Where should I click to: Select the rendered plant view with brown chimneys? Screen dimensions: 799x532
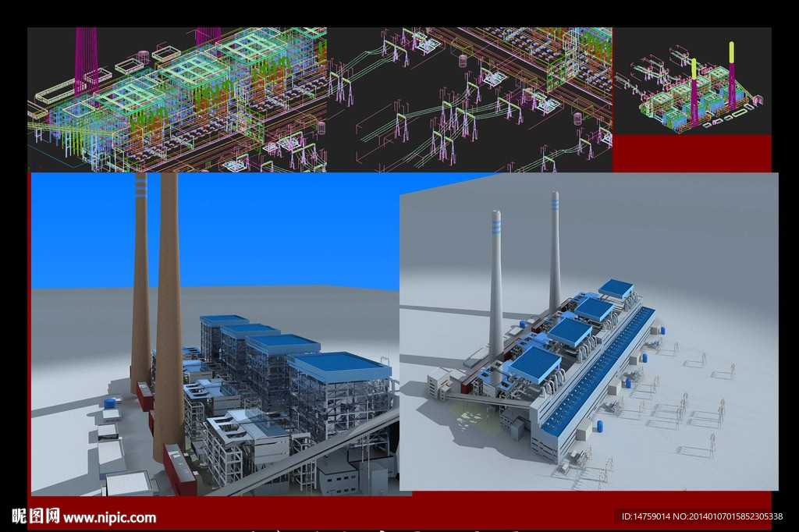coord(215,335)
